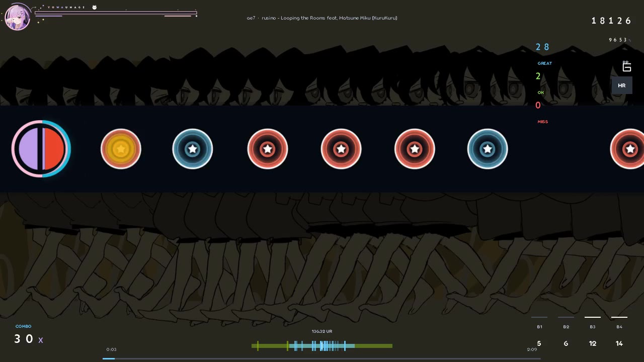The image size is (644, 362).
Task: Click the B2 press count 6
Action: click(x=566, y=344)
